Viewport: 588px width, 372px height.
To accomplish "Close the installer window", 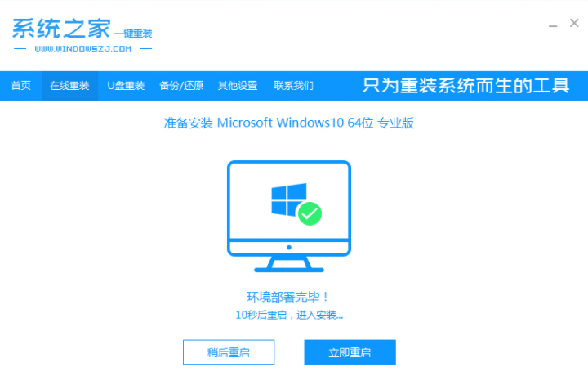I will [x=574, y=23].
